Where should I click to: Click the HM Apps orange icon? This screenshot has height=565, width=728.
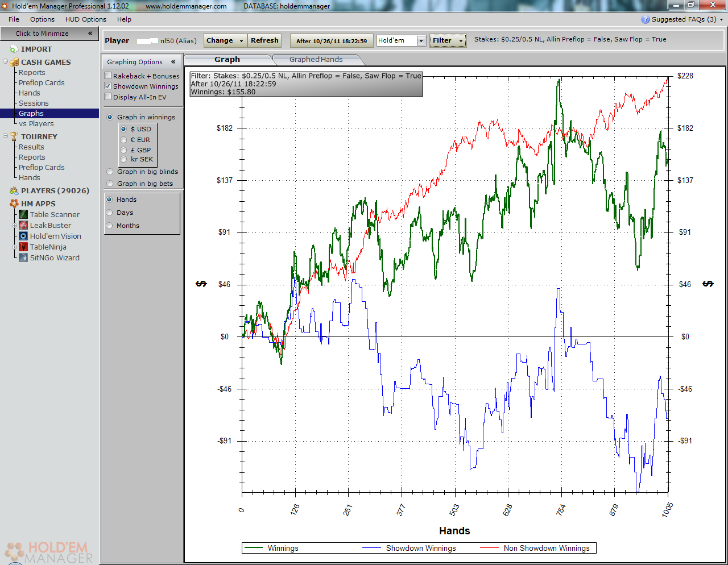coord(14,203)
